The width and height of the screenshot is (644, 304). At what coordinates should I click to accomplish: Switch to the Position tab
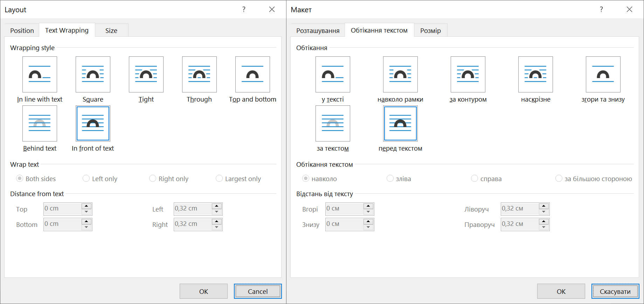[x=22, y=30]
